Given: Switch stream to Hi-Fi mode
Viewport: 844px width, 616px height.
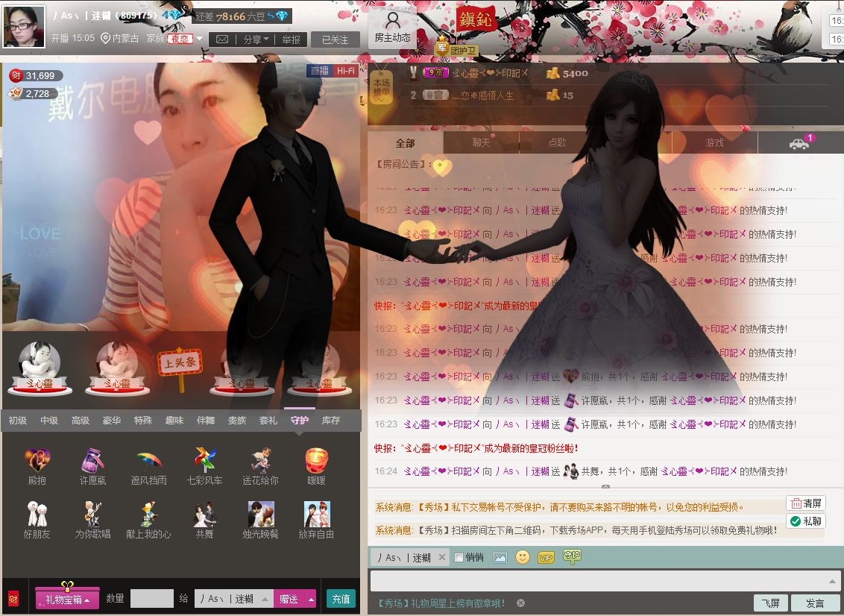Looking at the screenshot, I should [345, 71].
